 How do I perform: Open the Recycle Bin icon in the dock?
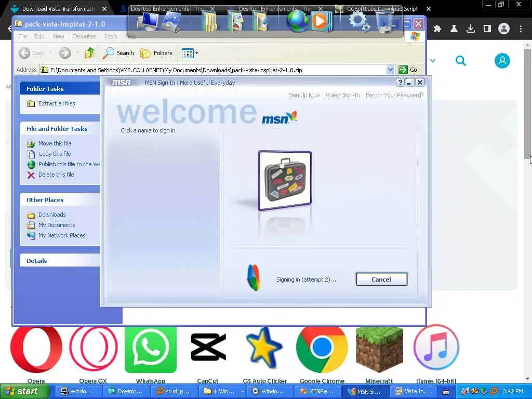(385, 21)
